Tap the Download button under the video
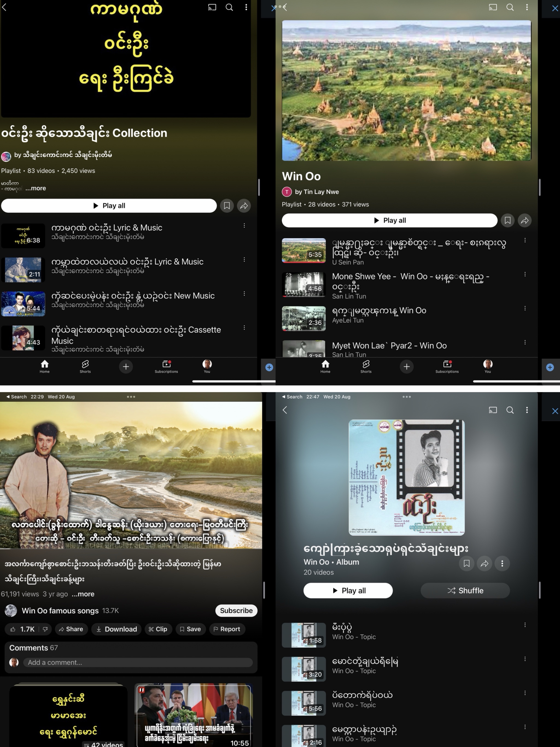Screen dimensions: 560x747 (116, 629)
